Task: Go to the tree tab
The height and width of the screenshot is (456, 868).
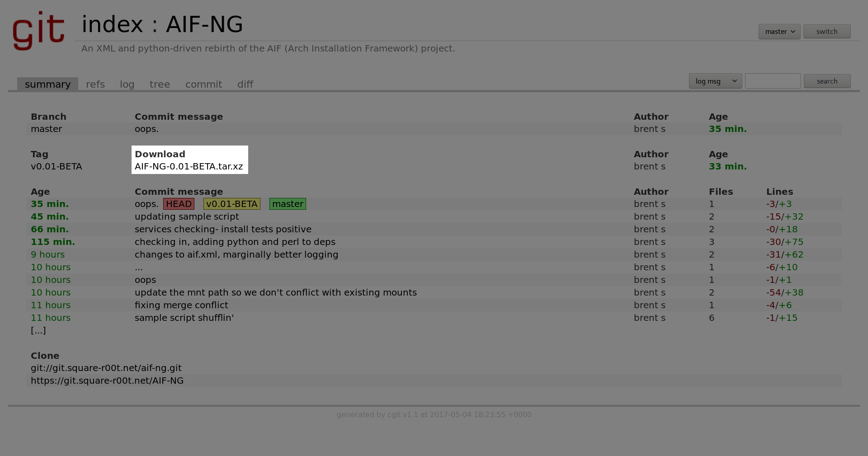Action: pyautogui.click(x=160, y=85)
